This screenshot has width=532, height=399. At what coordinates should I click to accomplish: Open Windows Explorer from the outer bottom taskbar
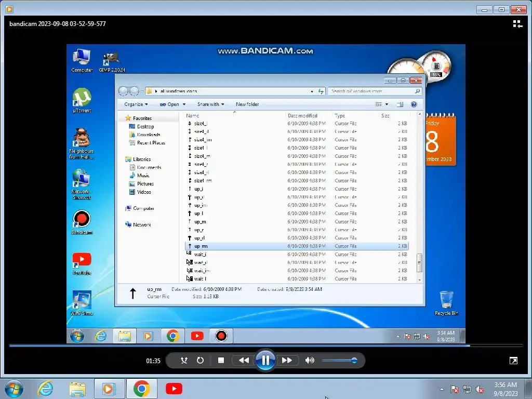pos(77,389)
